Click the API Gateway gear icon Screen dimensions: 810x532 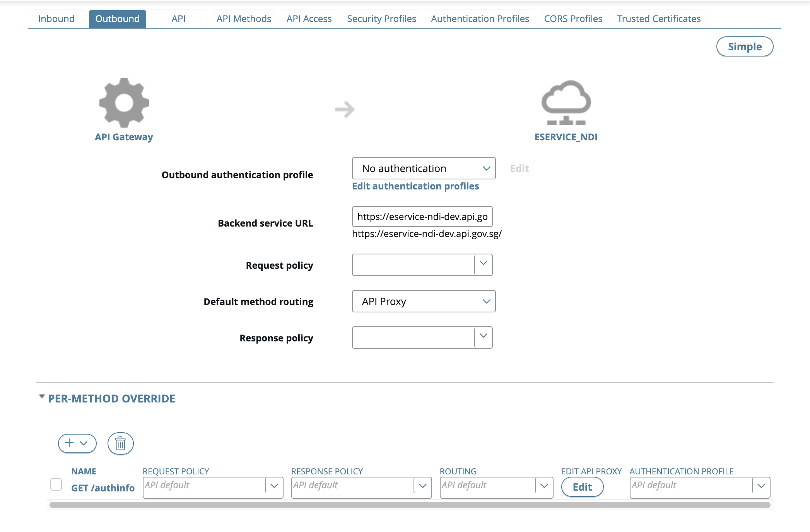click(124, 103)
